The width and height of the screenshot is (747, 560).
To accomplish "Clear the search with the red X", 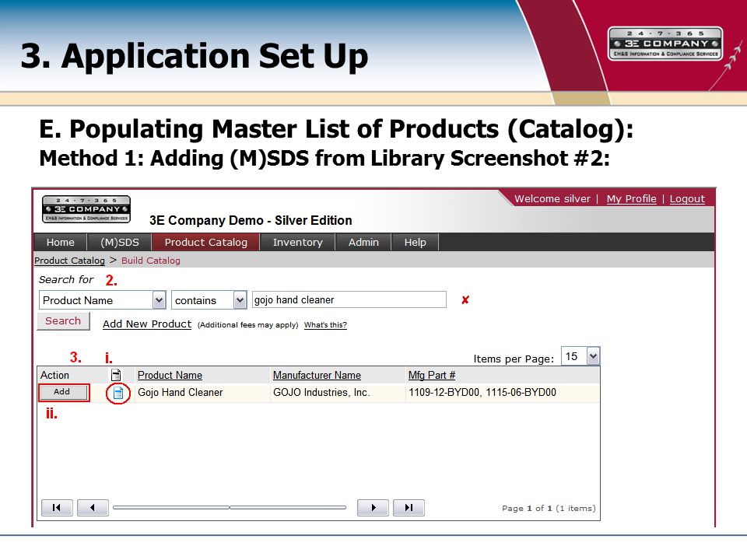I will tap(465, 300).
